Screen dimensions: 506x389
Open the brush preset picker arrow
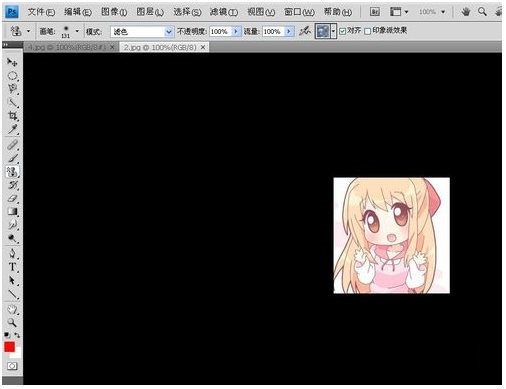point(77,31)
